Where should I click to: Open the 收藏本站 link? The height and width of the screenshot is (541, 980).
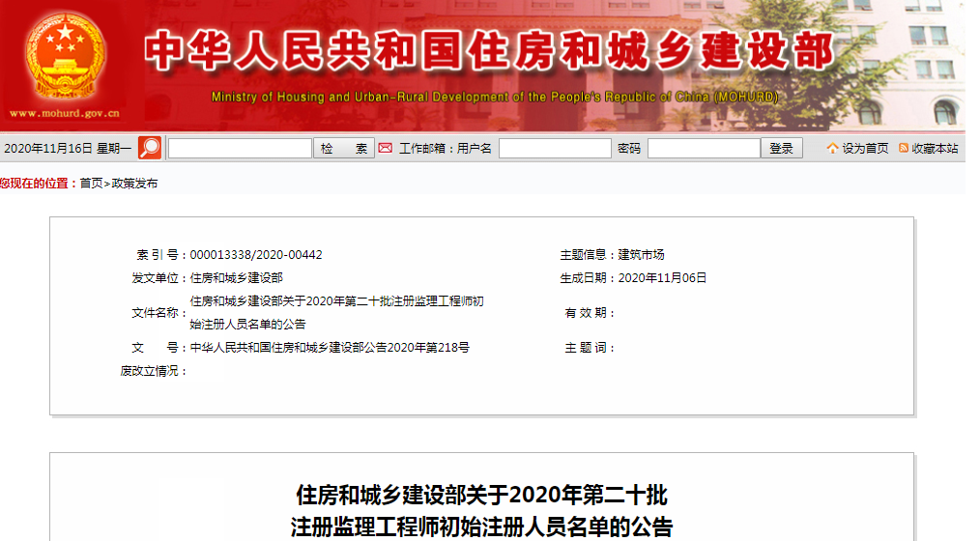coord(935,148)
